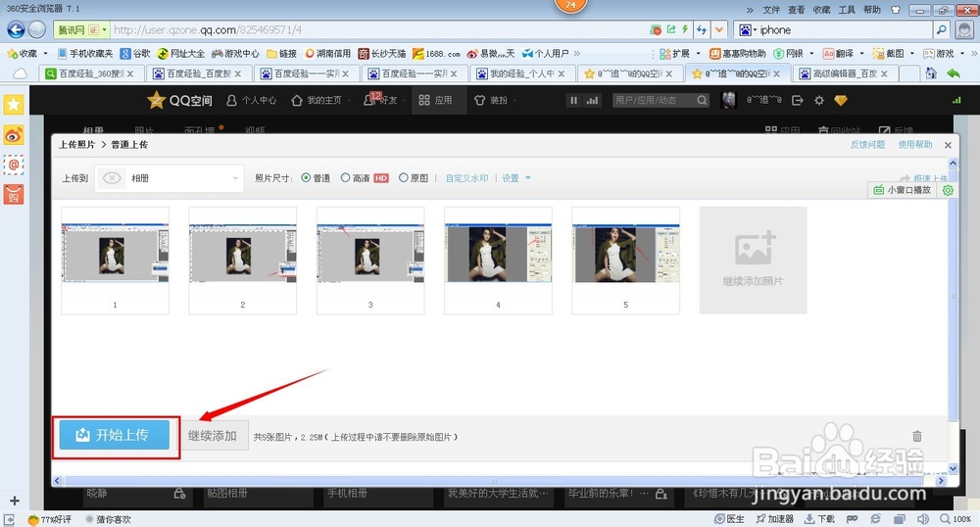Click the browser back arrow button

tap(17, 29)
